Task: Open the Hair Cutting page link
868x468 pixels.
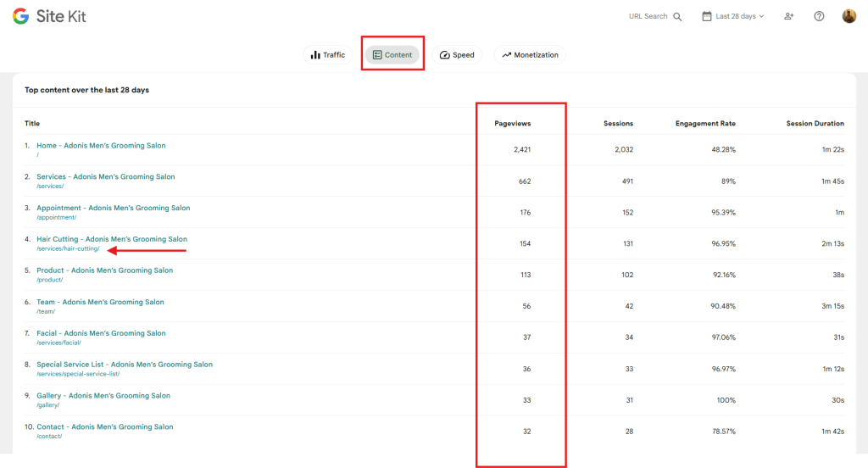Action: [x=112, y=239]
